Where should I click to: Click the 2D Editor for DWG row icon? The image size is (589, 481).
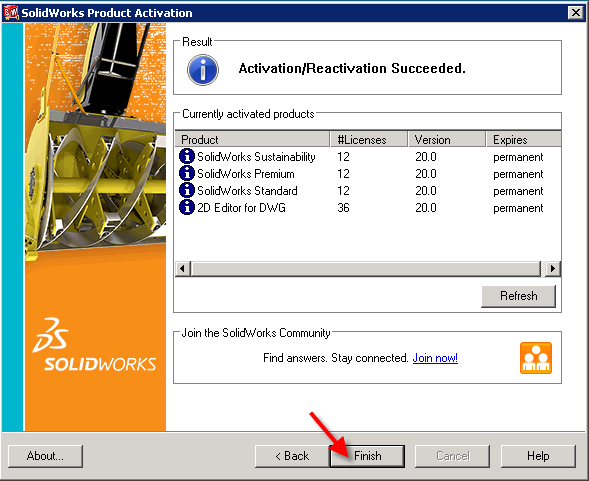(187, 207)
